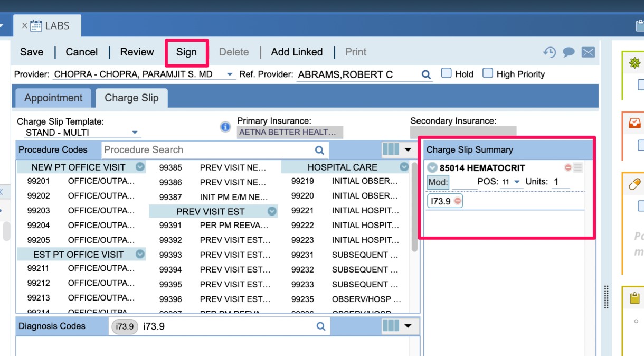The width and height of the screenshot is (644, 356).
Task: Sign the charge slip
Action: click(186, 52)
